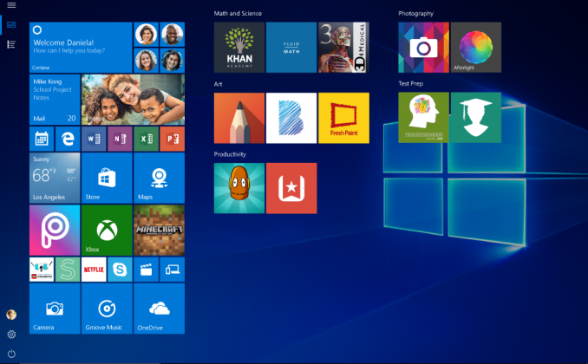Open the Excel tile
The width and height of the screenshot is (588, 364).
click(x=146, y=139)
